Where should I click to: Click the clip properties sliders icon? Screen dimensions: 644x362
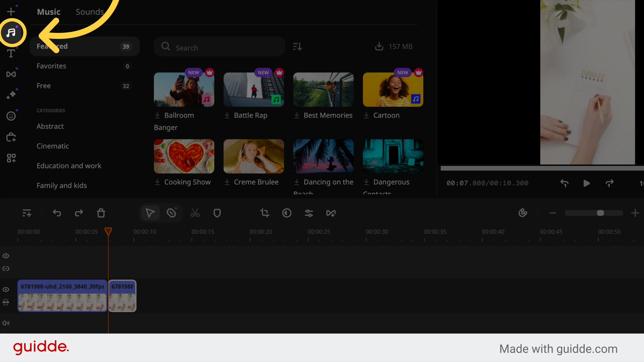(309, 213)
